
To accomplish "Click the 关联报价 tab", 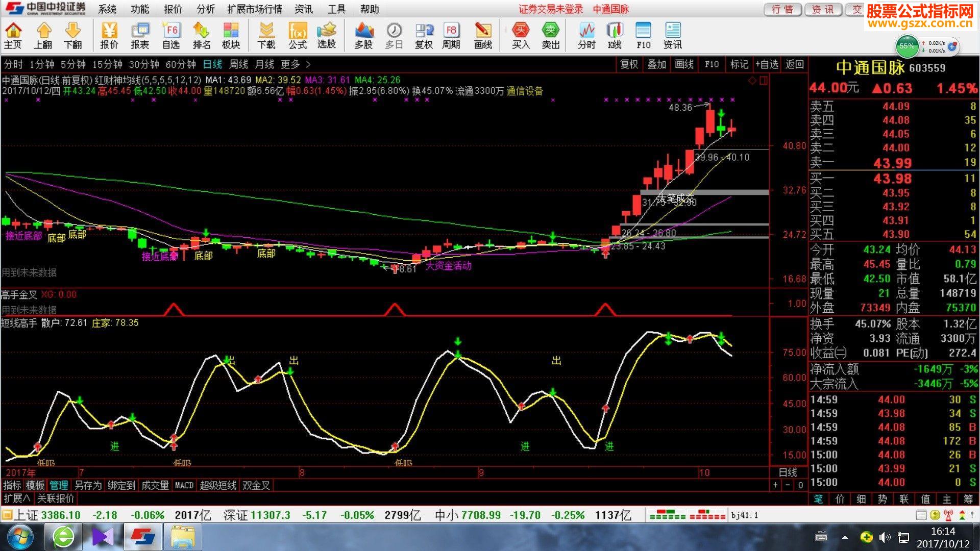I will [x=56, y=498].
